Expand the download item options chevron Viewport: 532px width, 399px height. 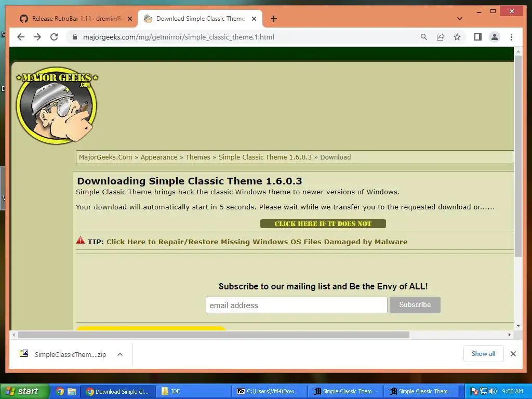120,354
